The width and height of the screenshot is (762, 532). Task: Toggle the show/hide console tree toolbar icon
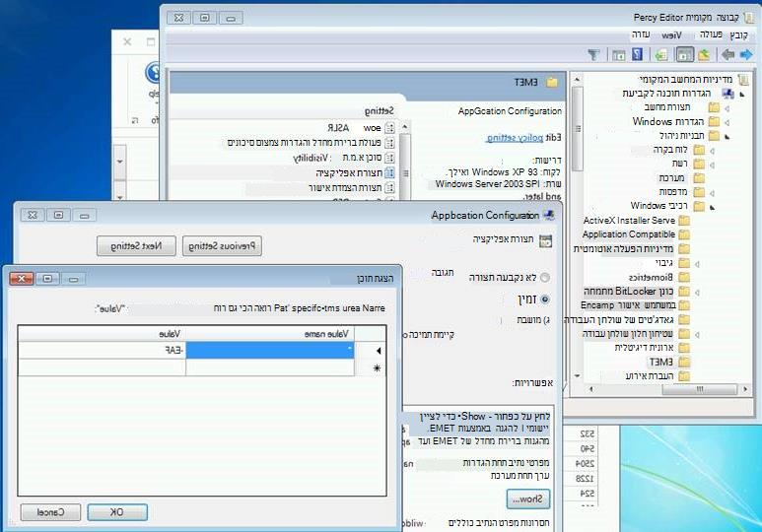684,54
